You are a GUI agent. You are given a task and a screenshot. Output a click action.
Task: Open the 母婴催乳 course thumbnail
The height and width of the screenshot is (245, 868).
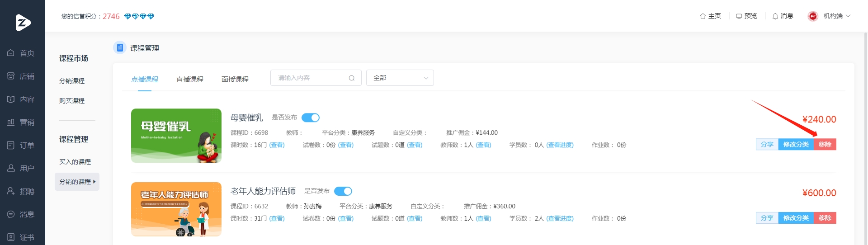pos(176,136)
